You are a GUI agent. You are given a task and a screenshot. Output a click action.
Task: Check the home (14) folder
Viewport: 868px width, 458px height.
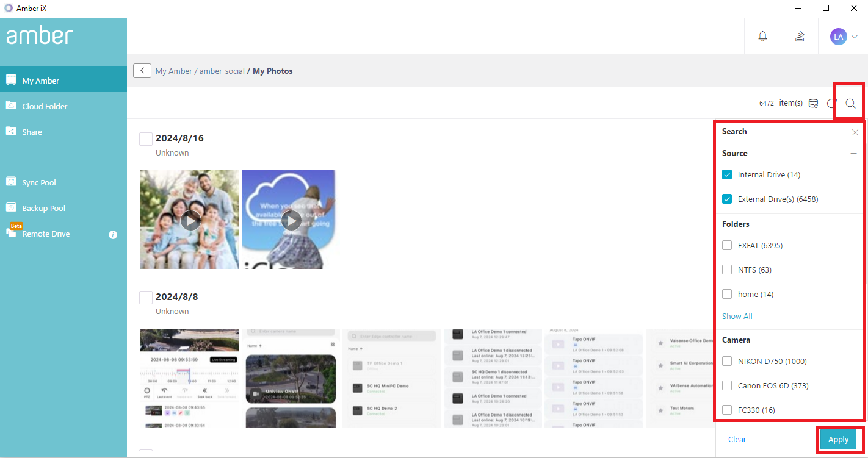(x=727, y=294)
